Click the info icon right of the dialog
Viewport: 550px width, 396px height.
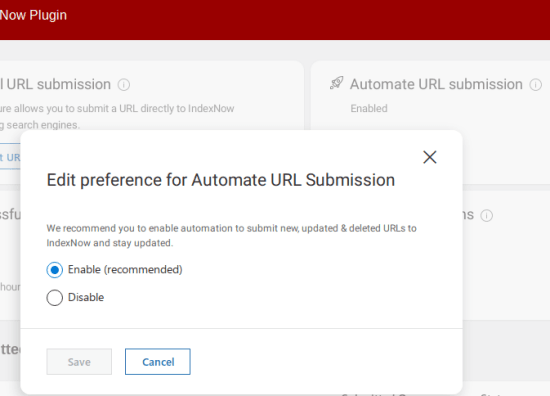(487, 215)
